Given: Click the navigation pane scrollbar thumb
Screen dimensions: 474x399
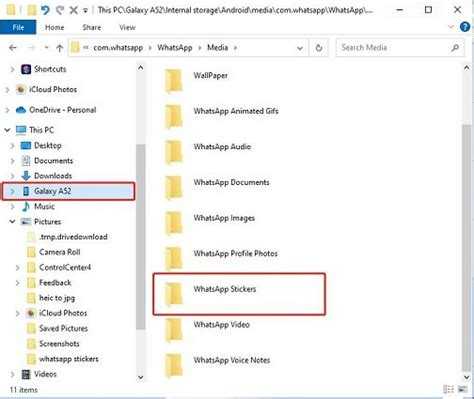Looking at the screenshot, I should pyautogui.click(x=141, y=237).
